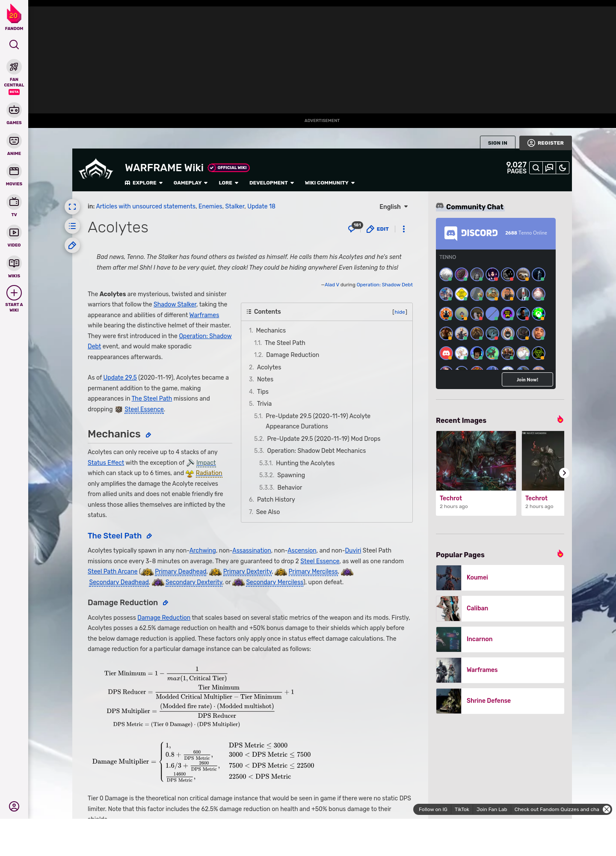The image size is (616, 856).
Task: Toggle dark theme with moon icon
Action: [563, 168]
